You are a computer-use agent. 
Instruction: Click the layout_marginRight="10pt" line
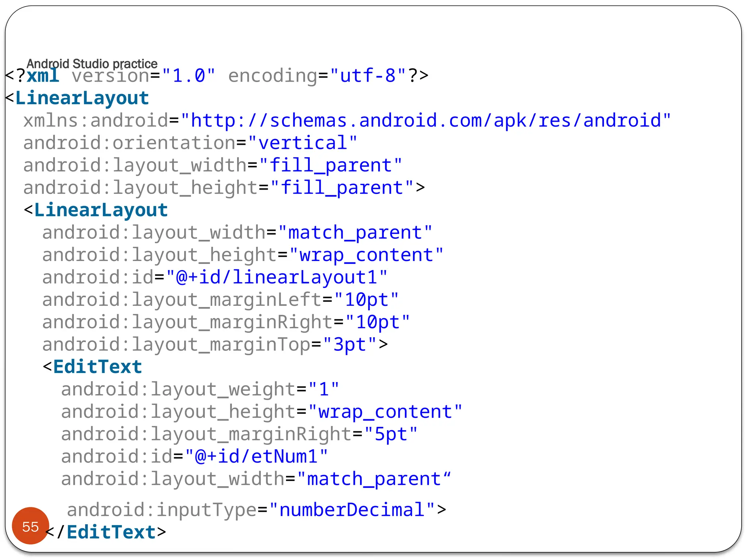226,322
